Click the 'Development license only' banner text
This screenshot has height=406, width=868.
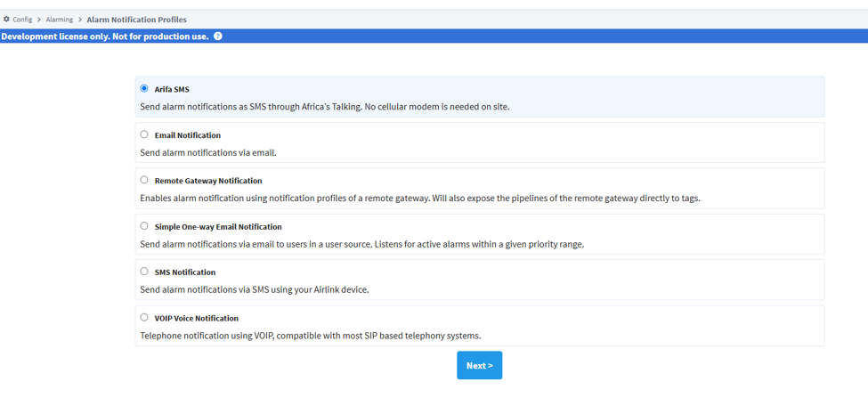point(105,37)
